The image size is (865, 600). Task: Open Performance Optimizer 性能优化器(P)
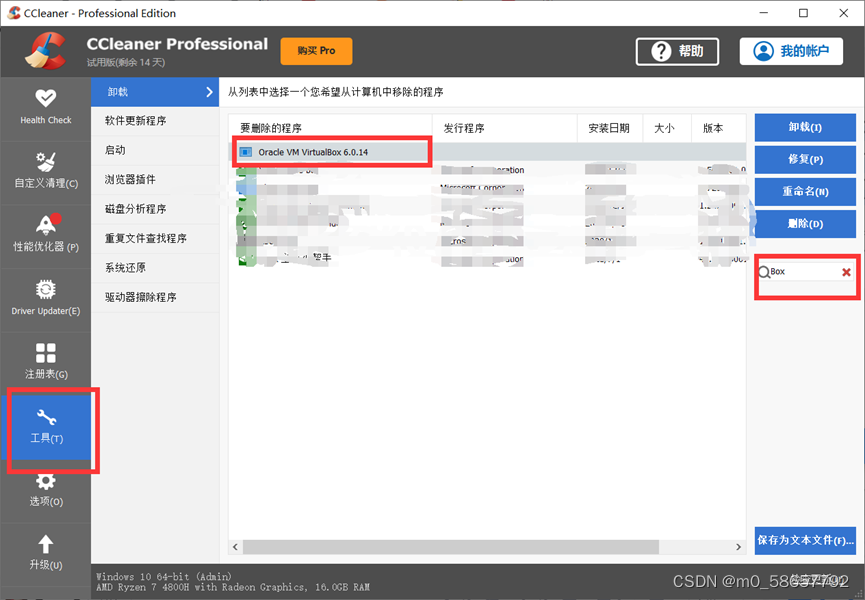[45, 235]
